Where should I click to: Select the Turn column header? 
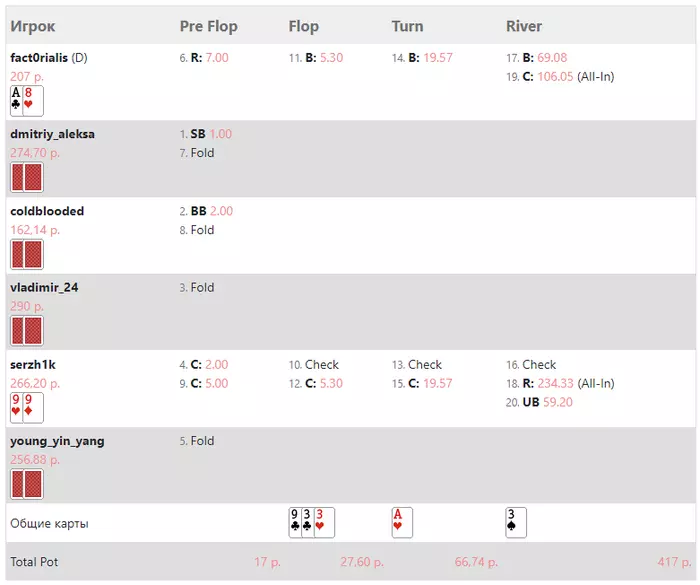(x=407, y=26)
